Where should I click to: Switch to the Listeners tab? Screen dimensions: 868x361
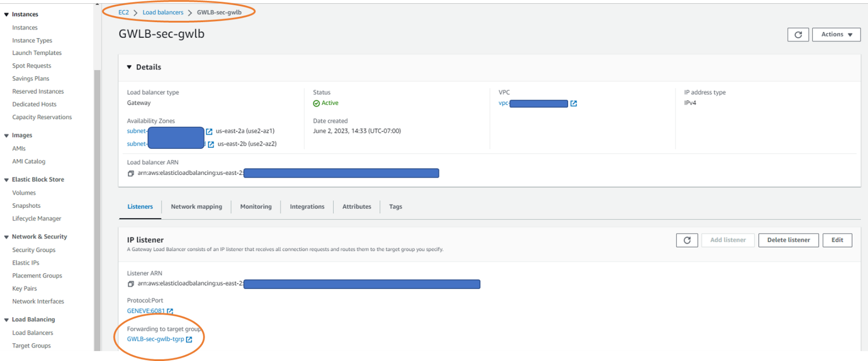coord(140,206)
